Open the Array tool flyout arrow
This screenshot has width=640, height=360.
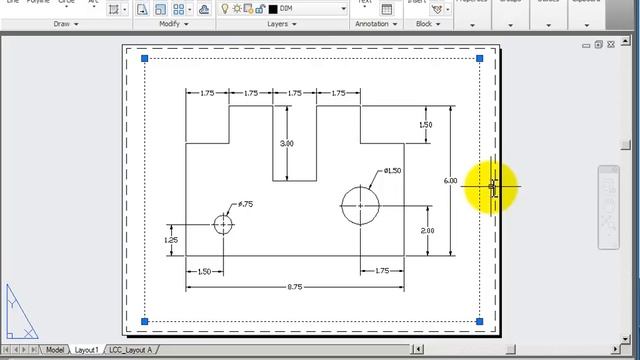click(190, 9)
